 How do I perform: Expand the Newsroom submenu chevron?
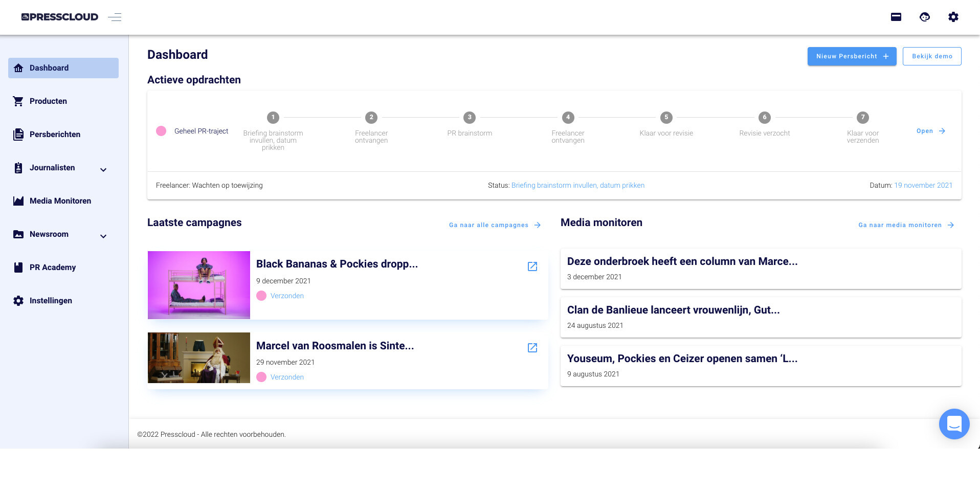pyautogui.click(x=103, y=236)
